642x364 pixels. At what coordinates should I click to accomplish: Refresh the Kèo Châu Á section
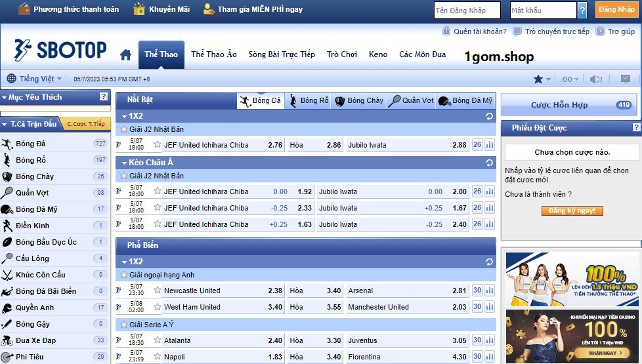click(489, 163)
